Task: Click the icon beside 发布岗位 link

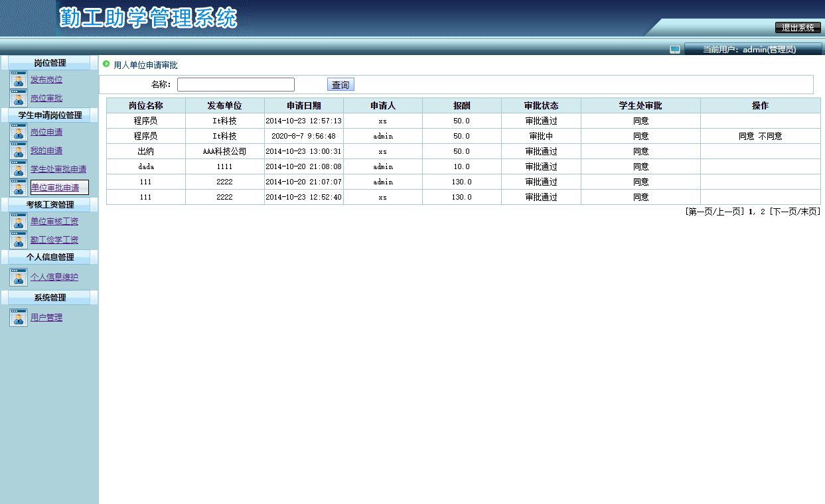Action: point(19,80)
